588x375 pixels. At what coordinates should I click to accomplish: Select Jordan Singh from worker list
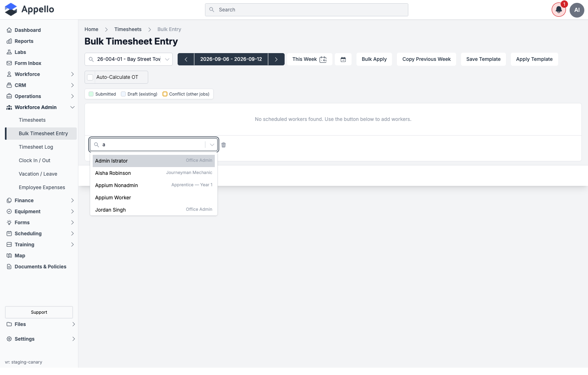(x=154, y=210)
